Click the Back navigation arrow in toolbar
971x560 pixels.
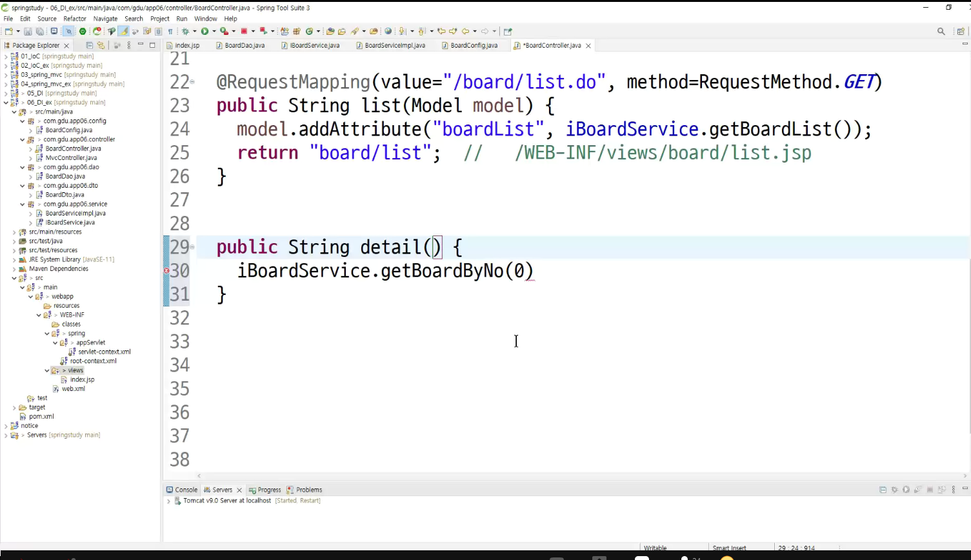pyautogui.click(x=465, y=31)
